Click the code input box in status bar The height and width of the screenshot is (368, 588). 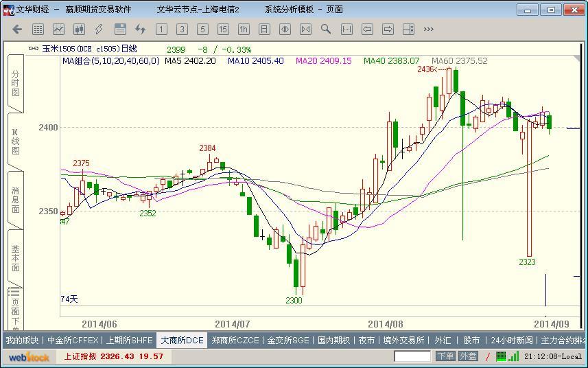pyautogui.click(x=412, y=356)
